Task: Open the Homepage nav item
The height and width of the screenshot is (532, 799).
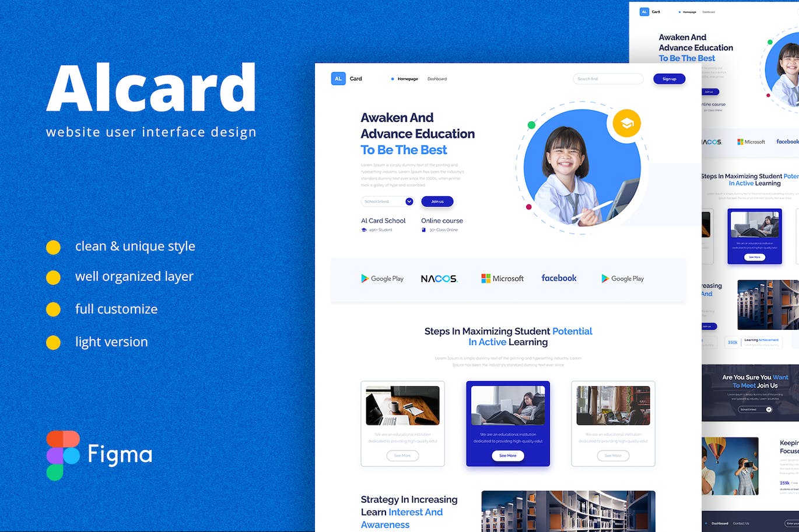Action: point(408,79)
